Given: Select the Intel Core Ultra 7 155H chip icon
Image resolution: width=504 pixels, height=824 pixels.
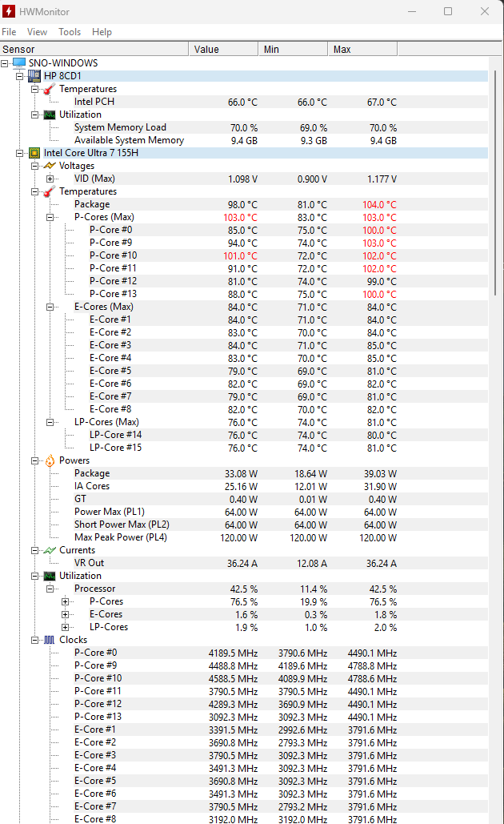Looking at the screenshot, I should tap(34, 152).
